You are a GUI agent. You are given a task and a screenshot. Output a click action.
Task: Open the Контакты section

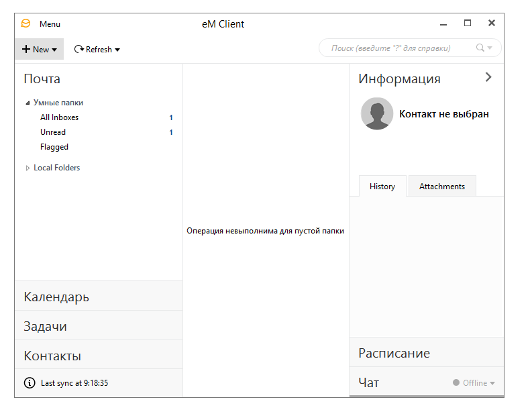click(52, 356)
